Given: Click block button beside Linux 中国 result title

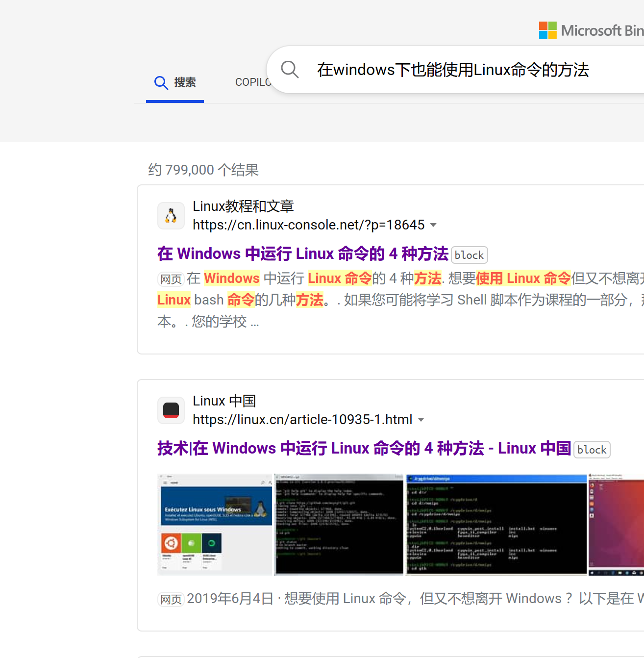Looking at the screenshot, I should tap(592, 450).
